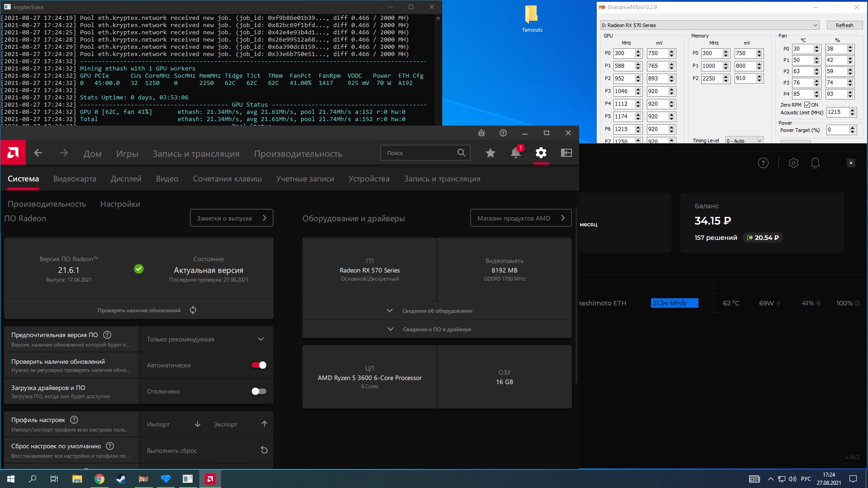Go forward with the right arrow

click(x=64, y=153)
